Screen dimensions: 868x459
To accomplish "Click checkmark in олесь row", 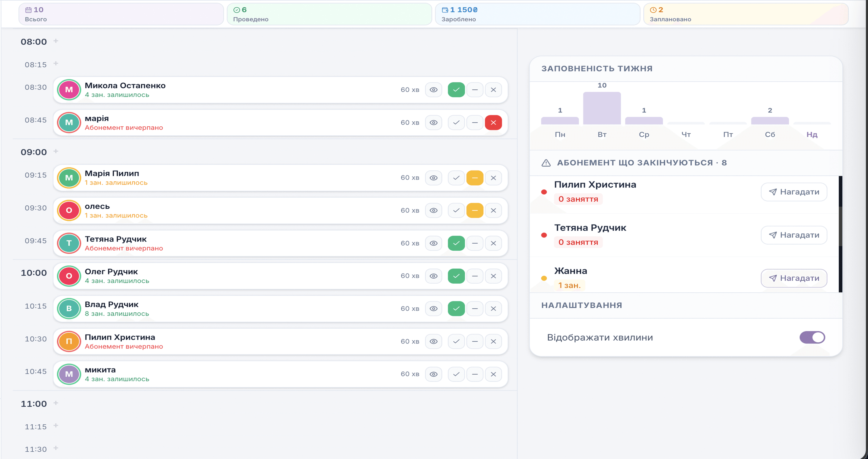I will coord(456,210).
